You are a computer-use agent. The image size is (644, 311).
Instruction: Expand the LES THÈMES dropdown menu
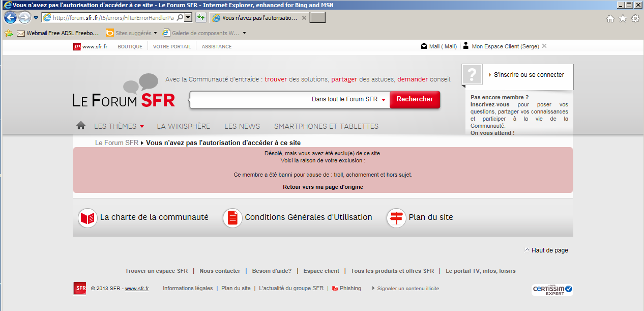click(x=118, y=126)
